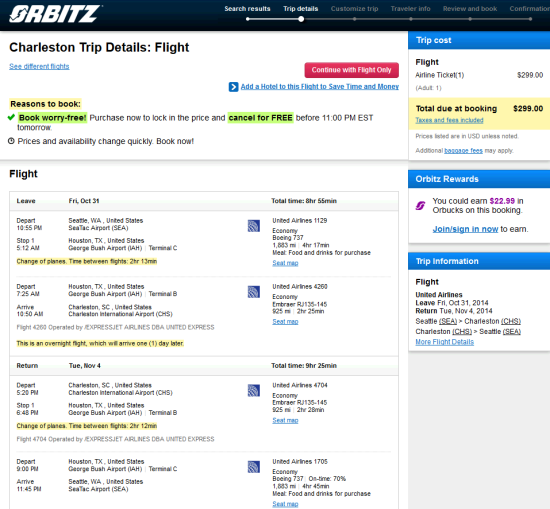Screen dimensions: 550x509
Task: Open Taxes and fees included link
Action: click(x=449, y=120)
